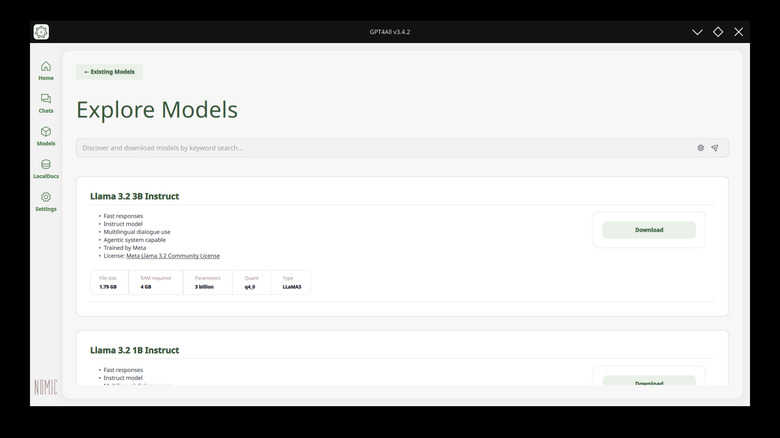Click the search options icon in search bar
The height and width of the screenshot is (438, 780).
click(700, 148)
